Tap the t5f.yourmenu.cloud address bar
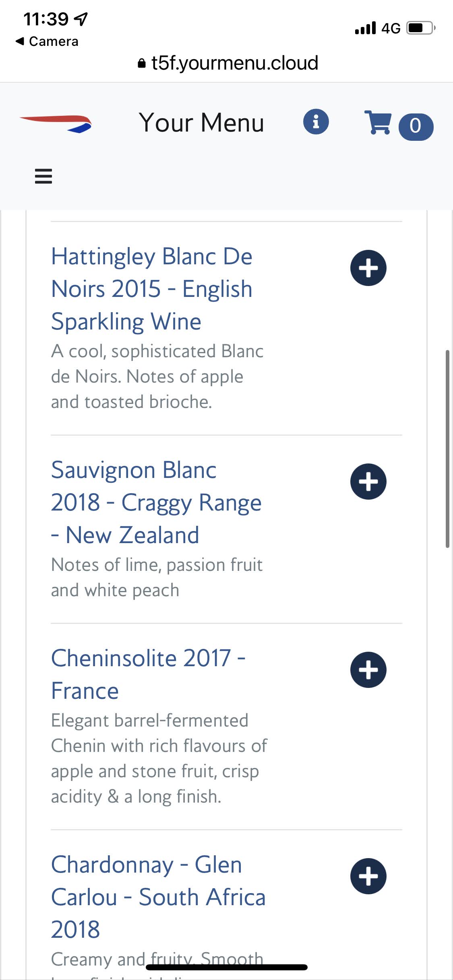Viewport: 453px width, 980px height. click(x=234, y=63)
